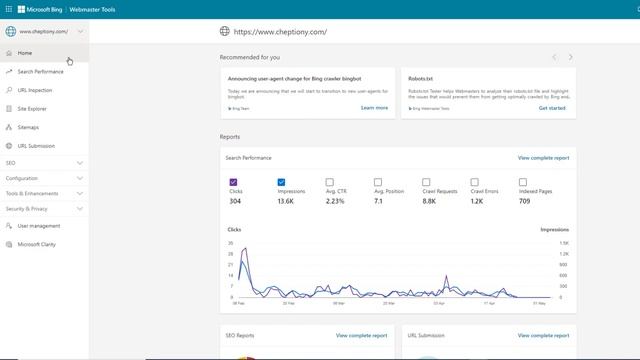Click the URL Inspection magnifier icon
The width and height of the screenshot is (640, 360).
click(9, 90)
